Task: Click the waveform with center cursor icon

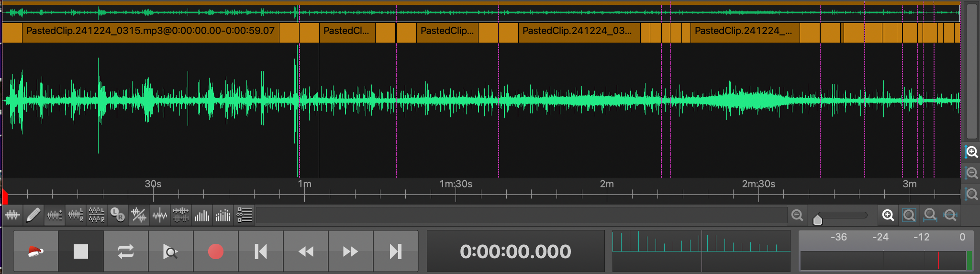Action: (x=160, y=216)
